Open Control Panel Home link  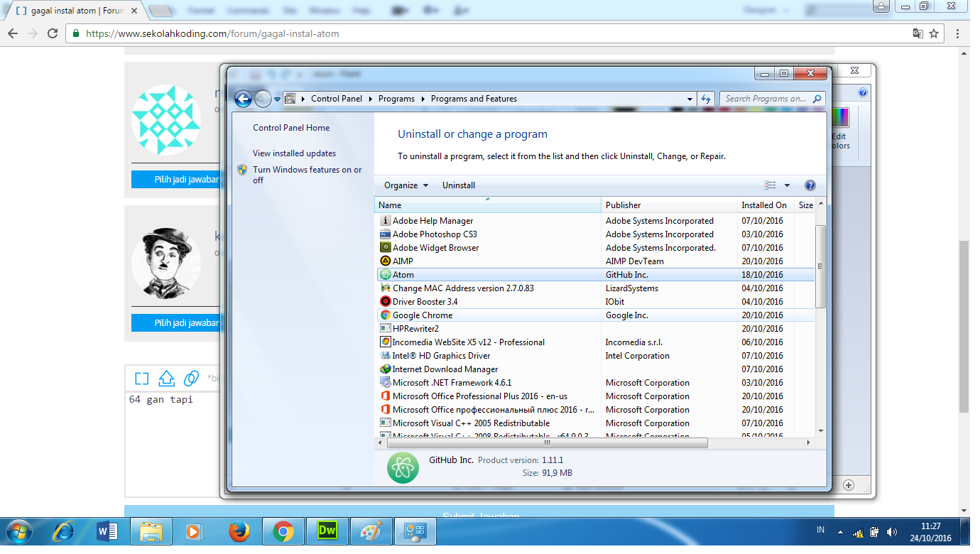click(291, 128)
